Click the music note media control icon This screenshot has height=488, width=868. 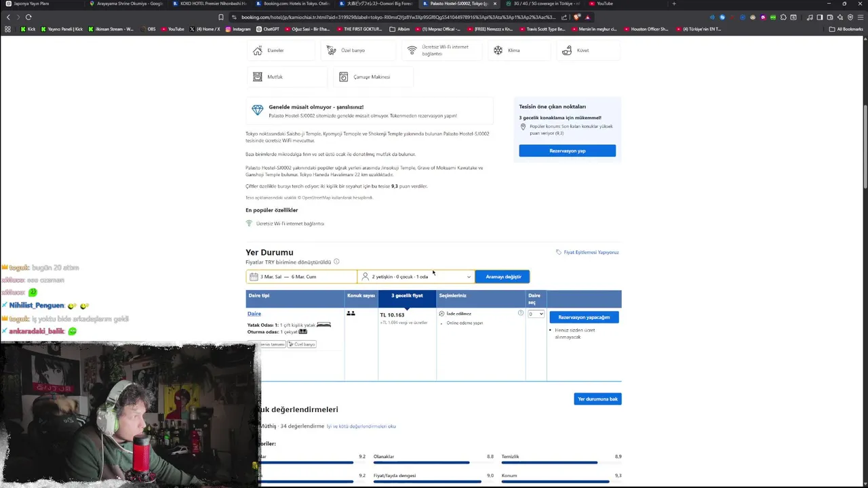pos(810,17)
